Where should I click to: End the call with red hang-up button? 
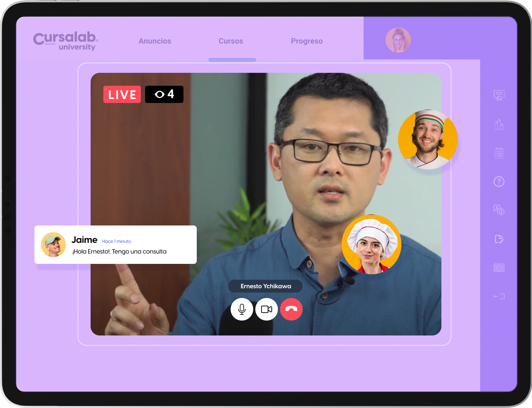click(291, 309)
